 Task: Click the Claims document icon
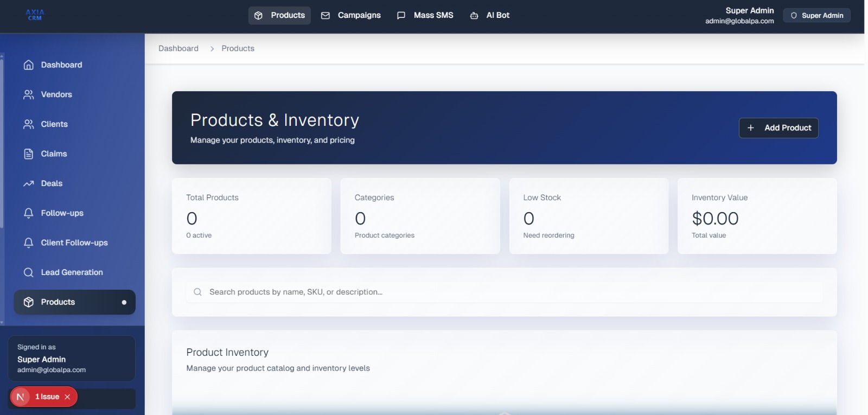[29, 154]
